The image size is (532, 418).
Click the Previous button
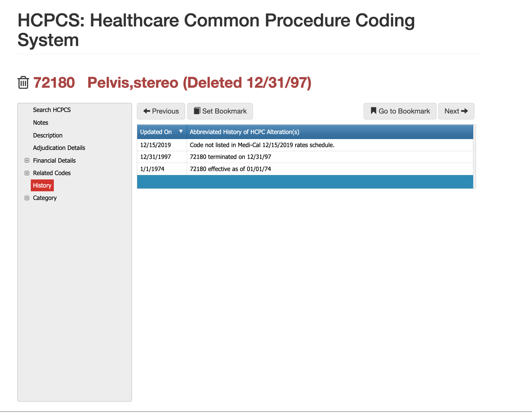[x=161, y=111]
